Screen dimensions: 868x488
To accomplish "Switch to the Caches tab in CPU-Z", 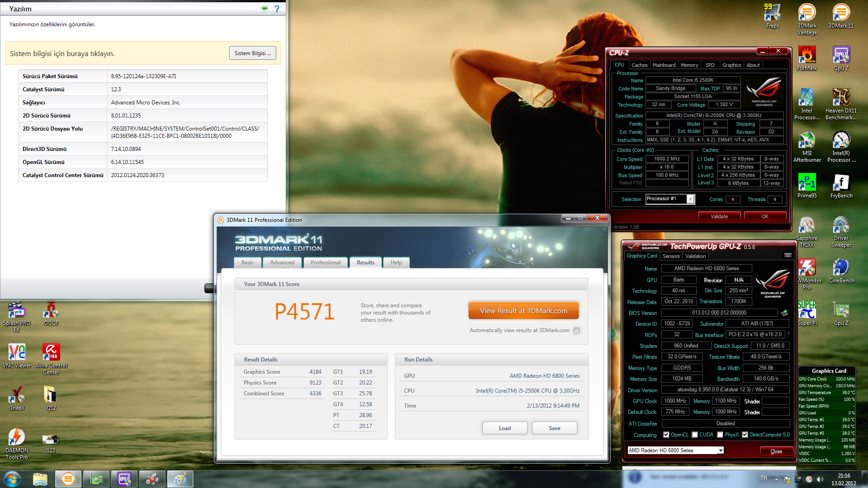I will click(639, 65).
